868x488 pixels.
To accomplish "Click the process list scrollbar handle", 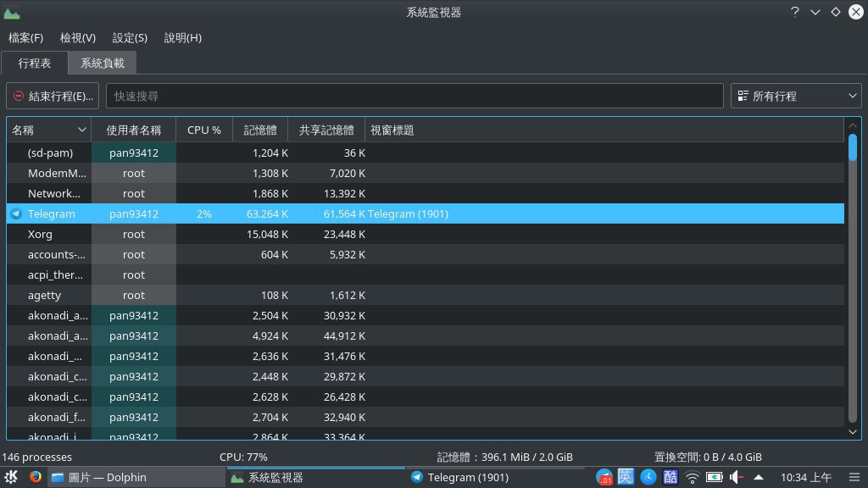I will click(x=853, y=147).
